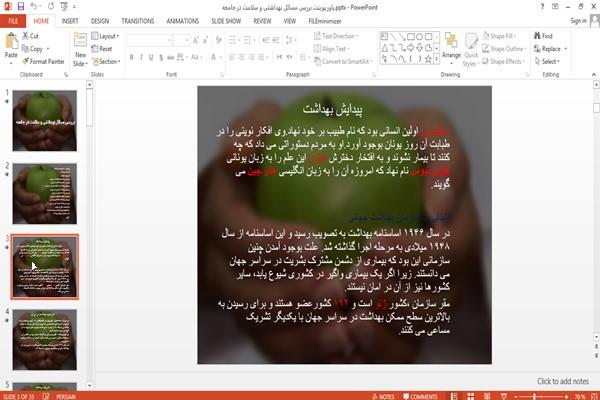Expand the Shapes gallery More arrow

coord(436,59)
